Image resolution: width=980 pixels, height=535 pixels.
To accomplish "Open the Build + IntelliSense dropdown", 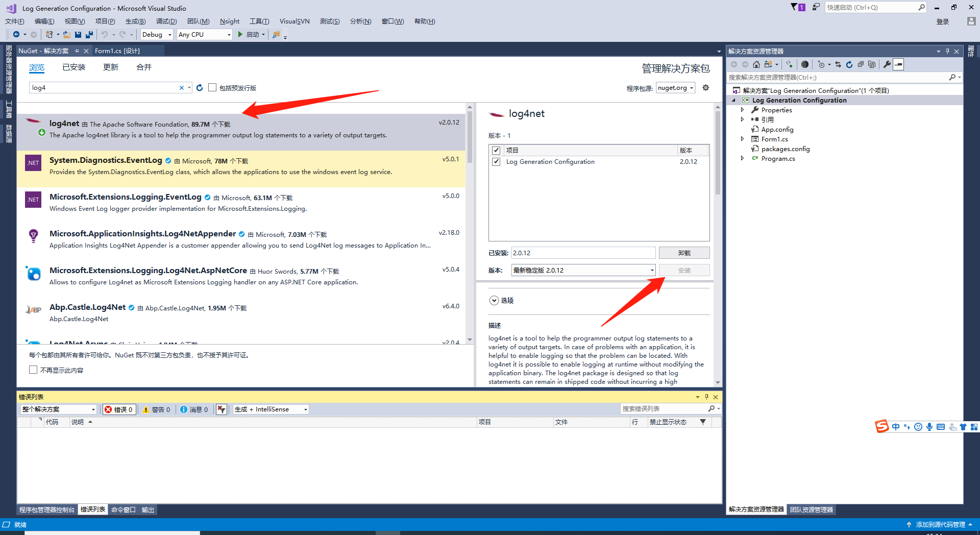I will point(271,409).
